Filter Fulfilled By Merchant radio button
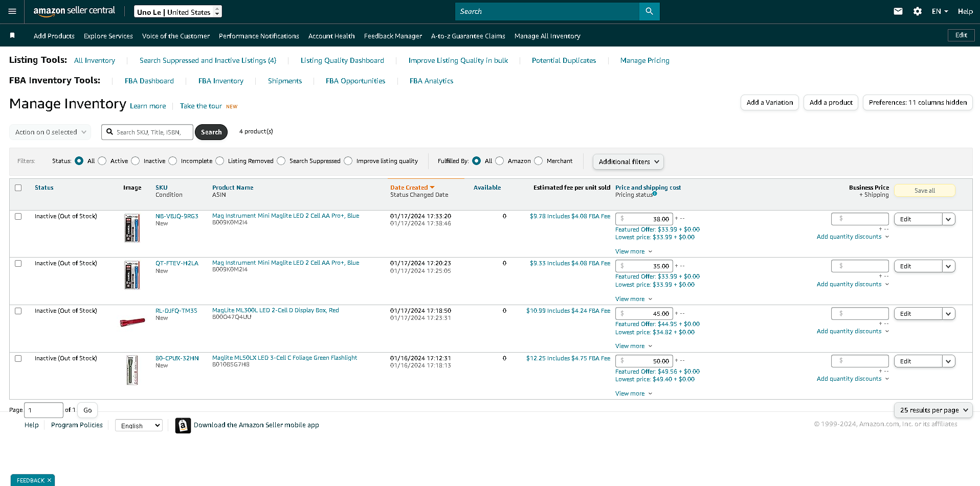This screenshot has height=486, width=980. 539,161
